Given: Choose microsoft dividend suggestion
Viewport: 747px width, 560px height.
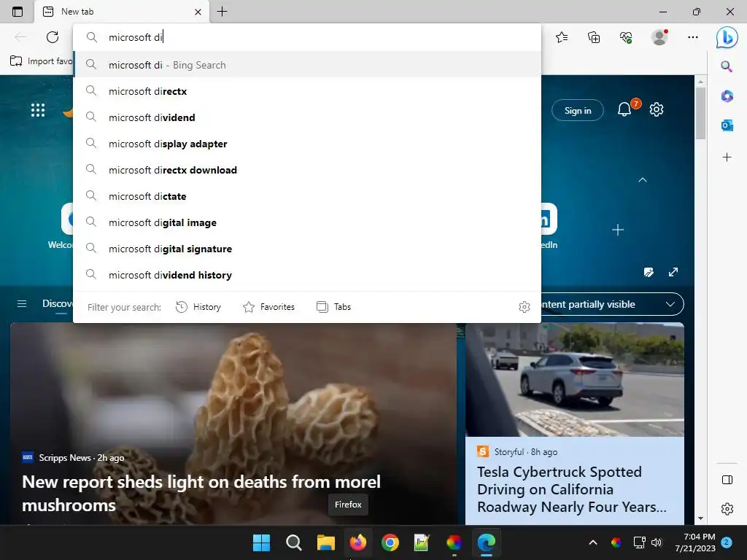Looking at the screenshot, I should (x=307, y=117).
